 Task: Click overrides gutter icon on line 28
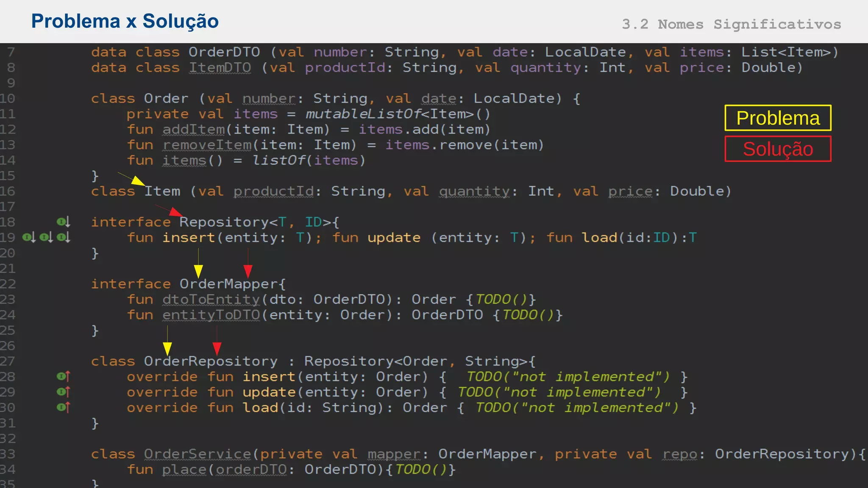coord(63,376)
